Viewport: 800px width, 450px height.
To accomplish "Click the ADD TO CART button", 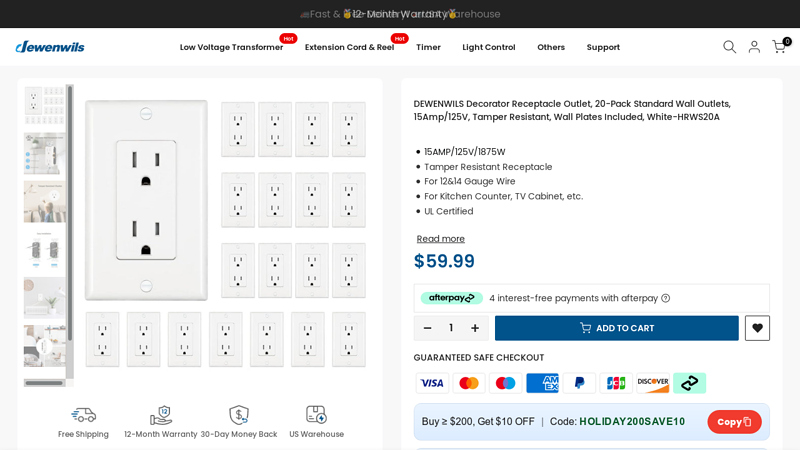I will [x=616, y=328].
